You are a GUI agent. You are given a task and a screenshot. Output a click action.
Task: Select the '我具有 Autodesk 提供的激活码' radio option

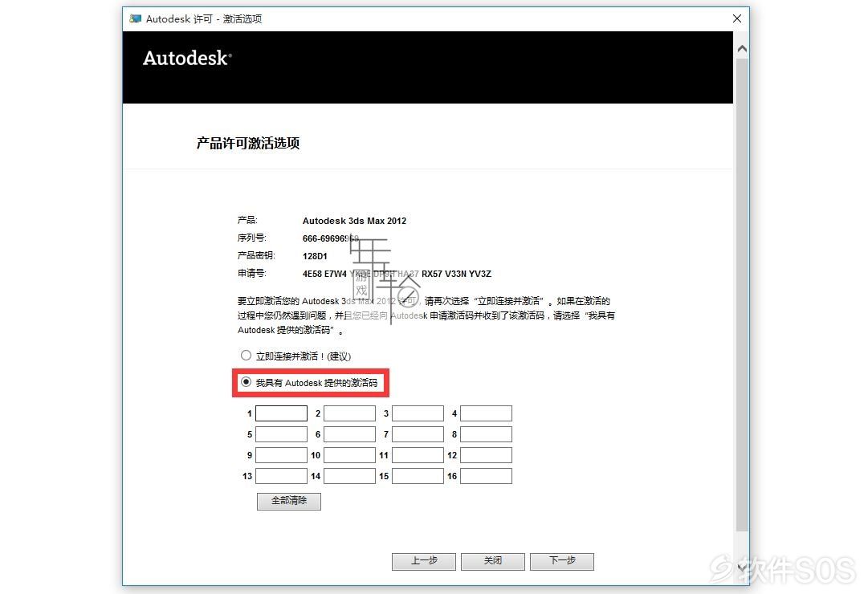coord(246,382)
